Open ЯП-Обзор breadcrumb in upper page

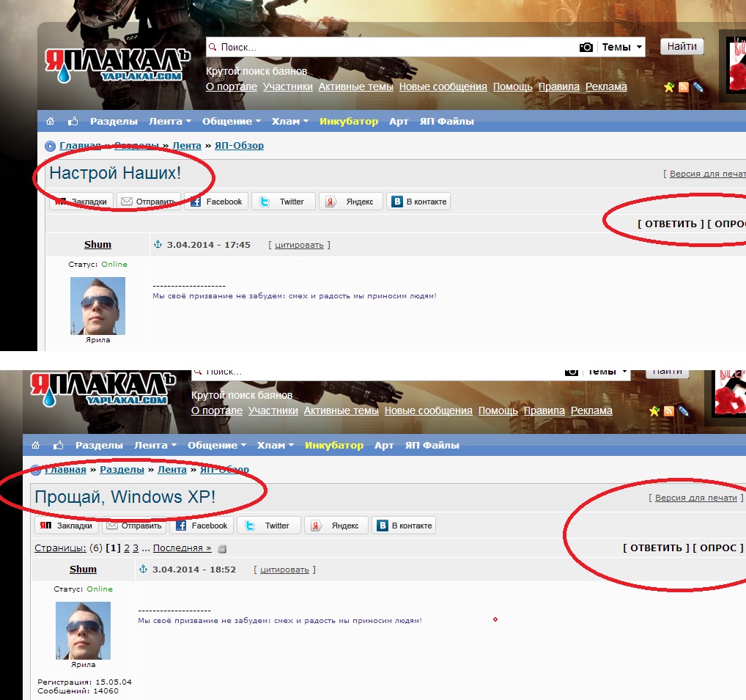coord(239,146)
